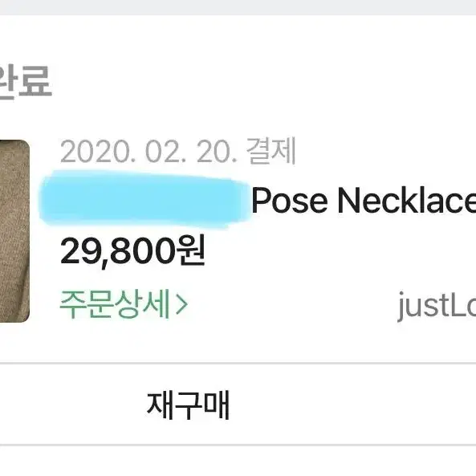Click the 29,800원 price text
The image size is (476, 476).
132,252
